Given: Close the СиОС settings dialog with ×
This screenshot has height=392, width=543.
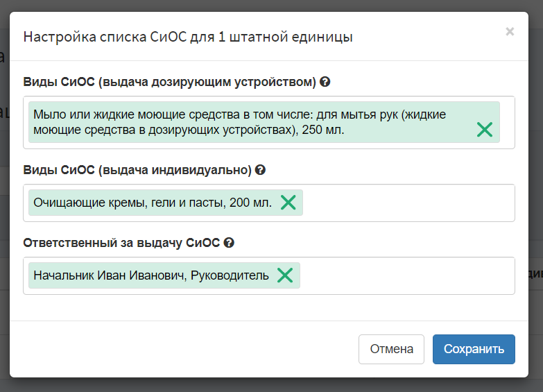Looking at the screenshot, I should (510, 31).
